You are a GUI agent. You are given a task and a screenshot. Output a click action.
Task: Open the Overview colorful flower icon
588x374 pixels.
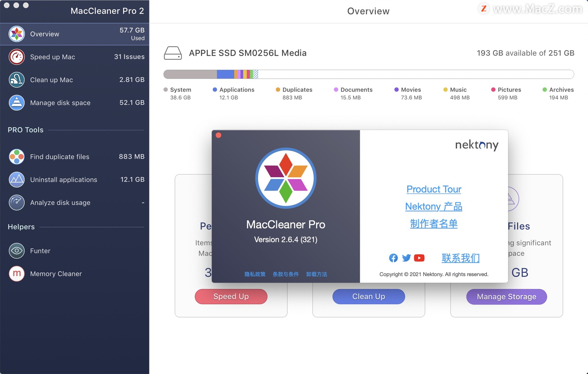pos(17,34)
